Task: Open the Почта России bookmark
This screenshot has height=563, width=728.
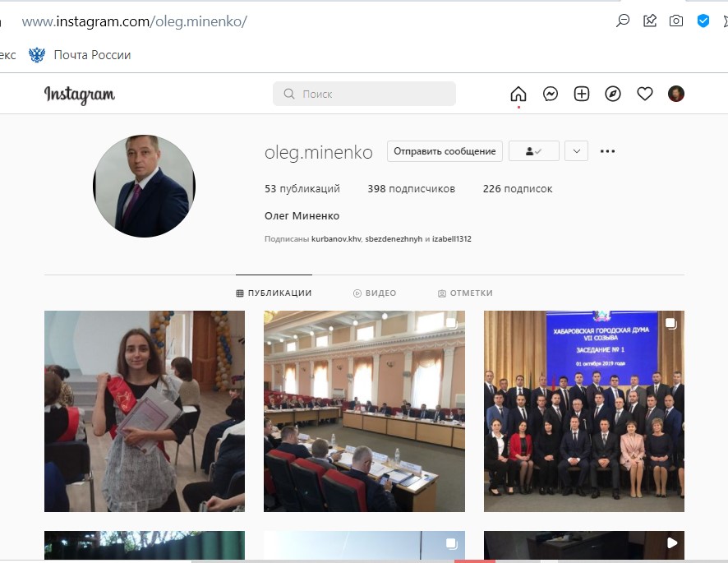Action: point(80,55)
